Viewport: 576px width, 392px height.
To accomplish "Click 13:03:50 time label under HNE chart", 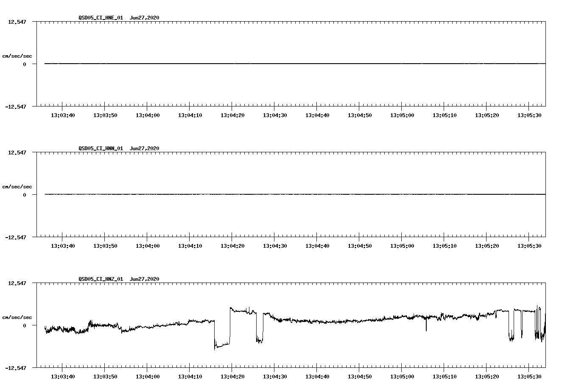I will pos(105,115).
